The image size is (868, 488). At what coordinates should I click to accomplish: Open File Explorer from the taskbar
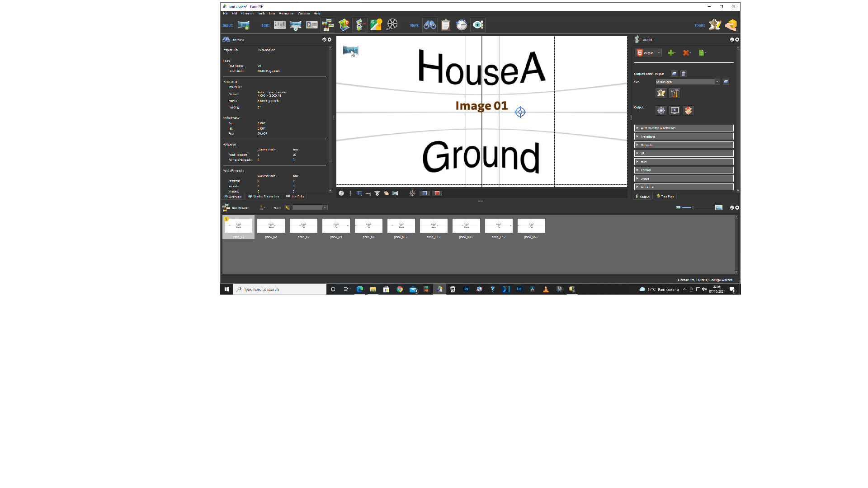click(373, 289)
